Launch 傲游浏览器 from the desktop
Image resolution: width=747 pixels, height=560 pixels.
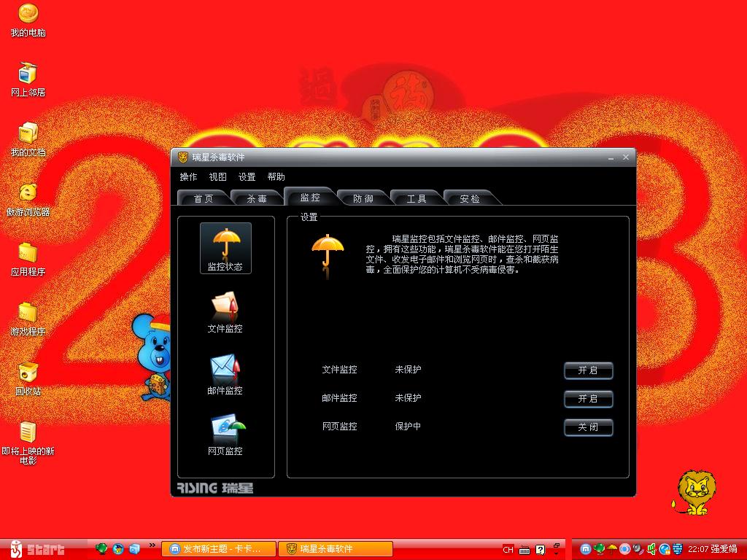[28, 200]
